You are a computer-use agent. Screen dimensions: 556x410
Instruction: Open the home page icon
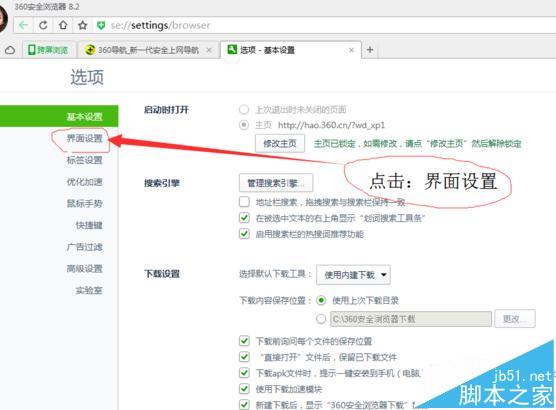63,25
